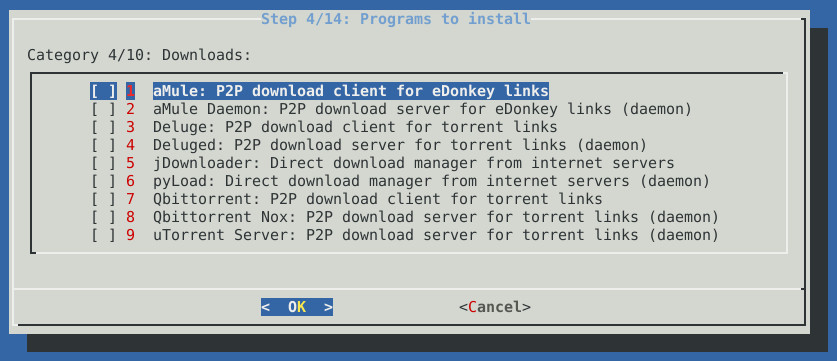
Task: Click the Cancel button
Action: (x=495, y=307)
